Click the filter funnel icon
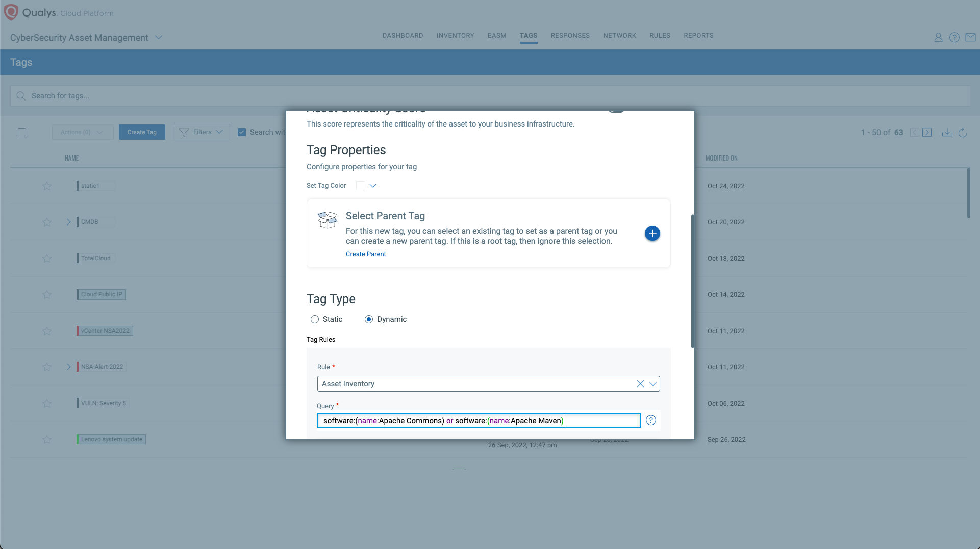The image size is (980, 549). click(x=184, y=132)
